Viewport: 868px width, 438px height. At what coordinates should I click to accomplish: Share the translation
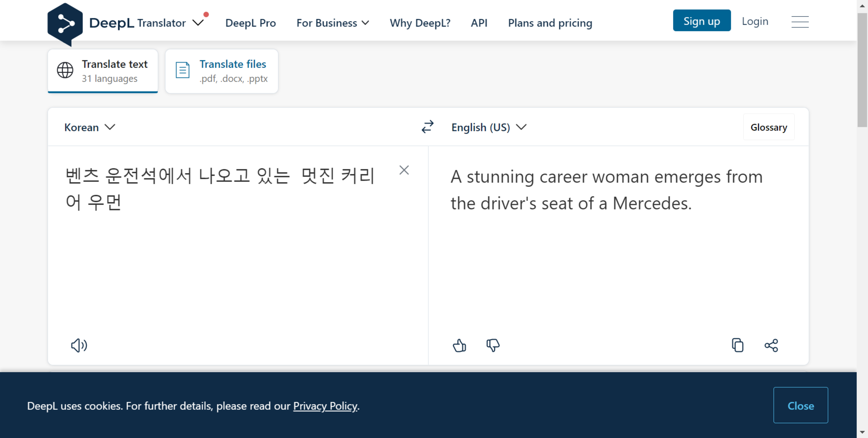click(771, 345)
